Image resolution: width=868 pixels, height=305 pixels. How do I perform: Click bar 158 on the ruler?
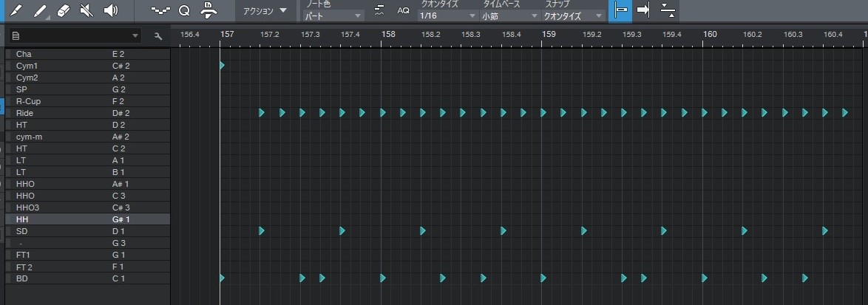click(x=389, y=34)
